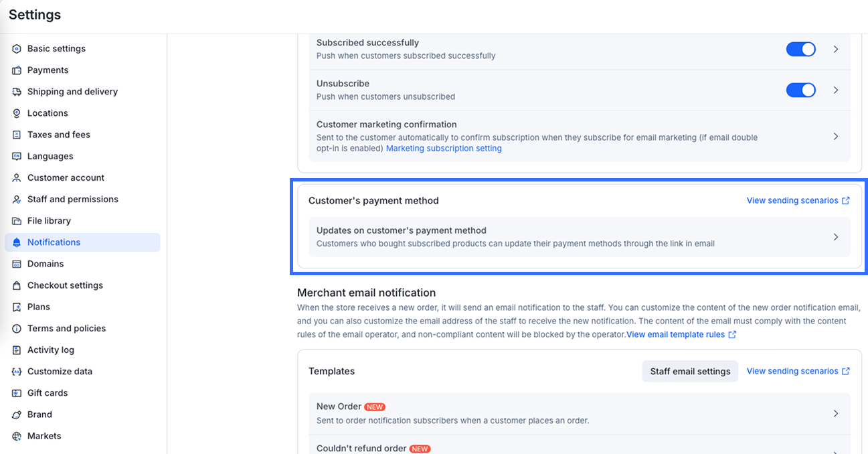Image resolution: width=868 pixels, height=454 pixels.
Task: Click the Staff email settings button
Action: click(x=690, y=371)
